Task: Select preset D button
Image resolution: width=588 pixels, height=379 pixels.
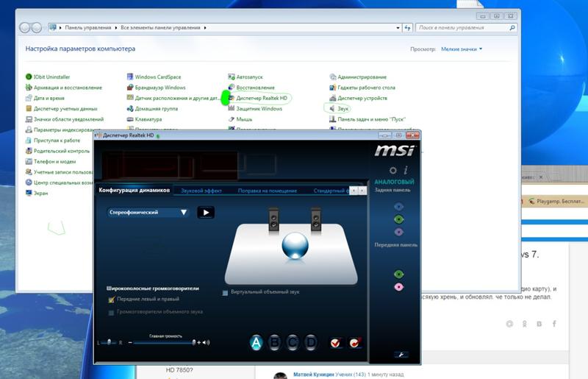Action: [311, 342]
